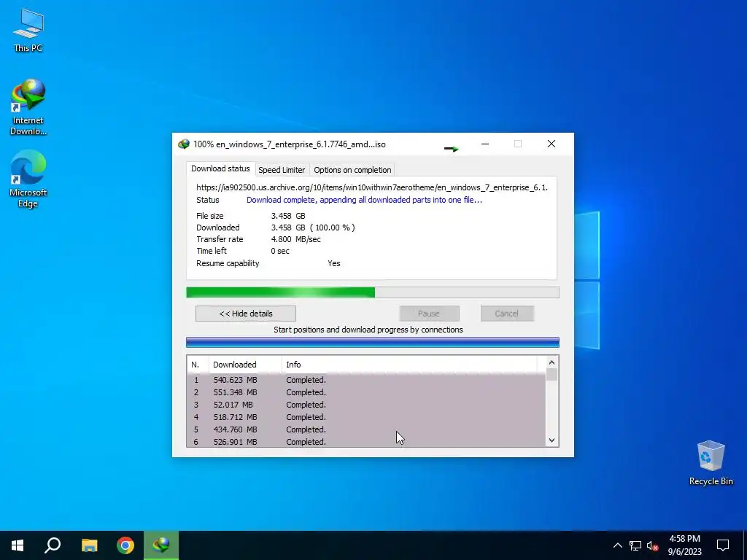Click the '0 sec' time left value
This screenshot has height=560, width=747.
tap(280, 251)
